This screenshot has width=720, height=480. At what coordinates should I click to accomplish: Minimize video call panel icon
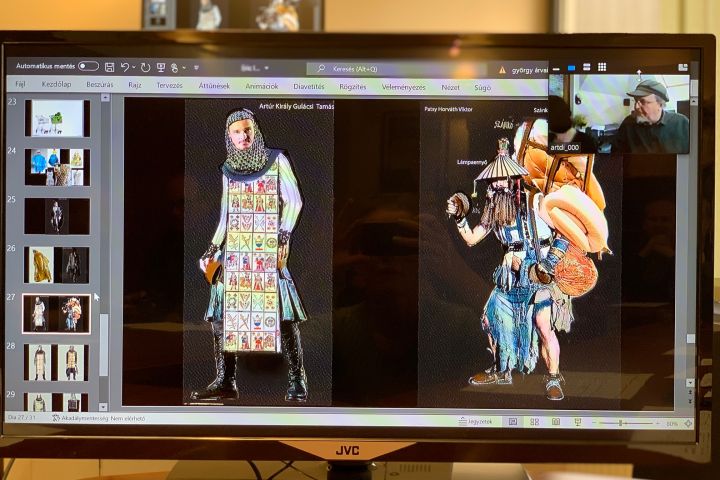tap(556, 69)
